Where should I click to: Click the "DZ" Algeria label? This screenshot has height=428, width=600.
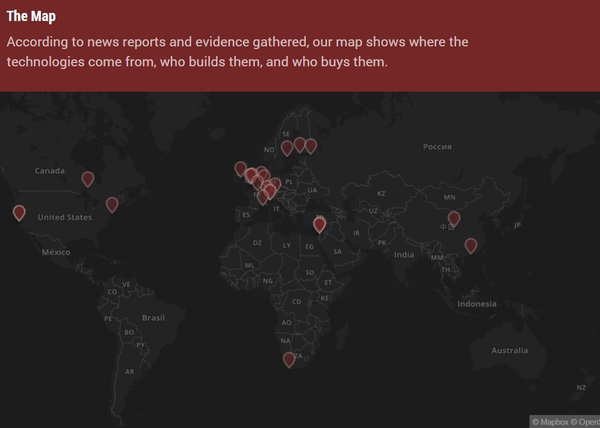click(257, 243)
